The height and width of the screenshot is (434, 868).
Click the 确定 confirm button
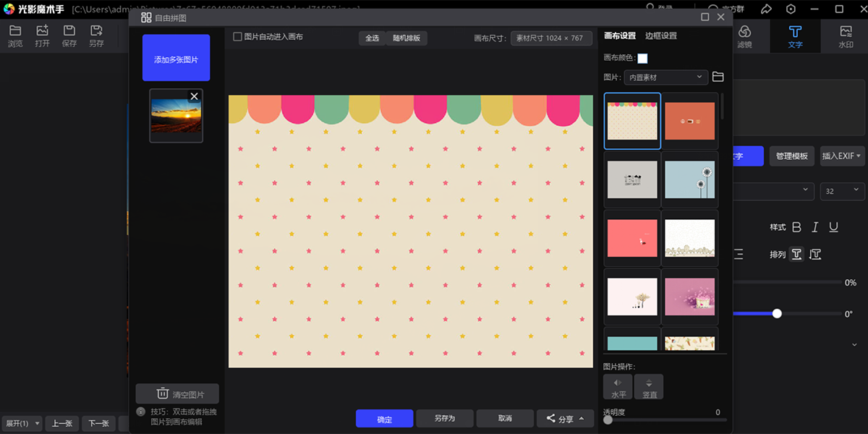(384, 419)
